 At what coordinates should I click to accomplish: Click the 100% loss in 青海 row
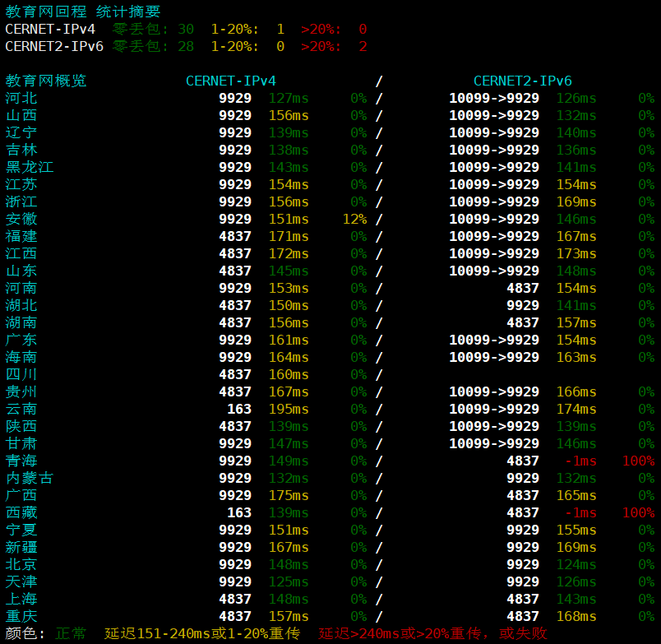click(638, 461)
